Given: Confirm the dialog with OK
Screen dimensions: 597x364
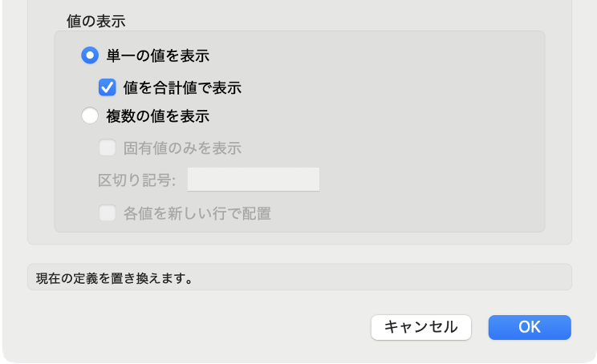Looking at the screenshot, I should pos(529,326).
